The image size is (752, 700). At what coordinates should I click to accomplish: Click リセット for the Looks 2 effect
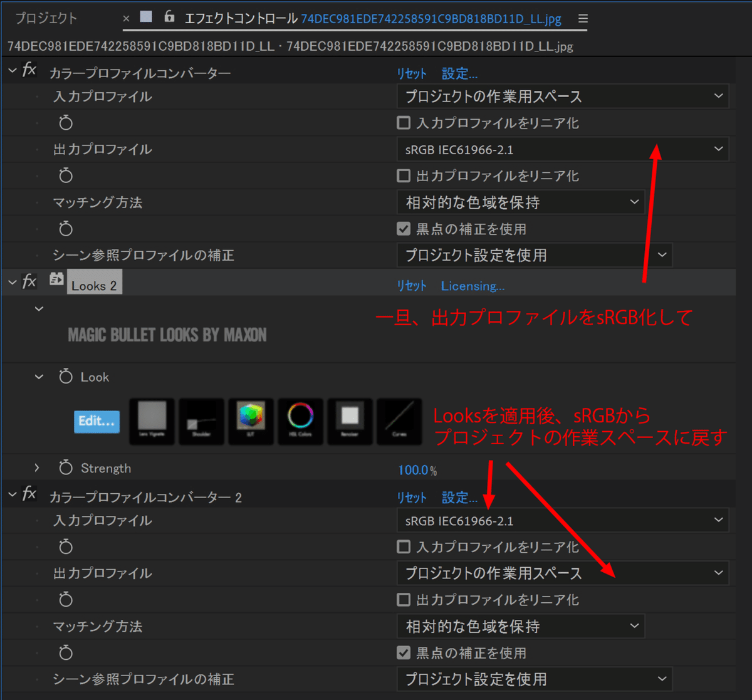pos(412,286)
